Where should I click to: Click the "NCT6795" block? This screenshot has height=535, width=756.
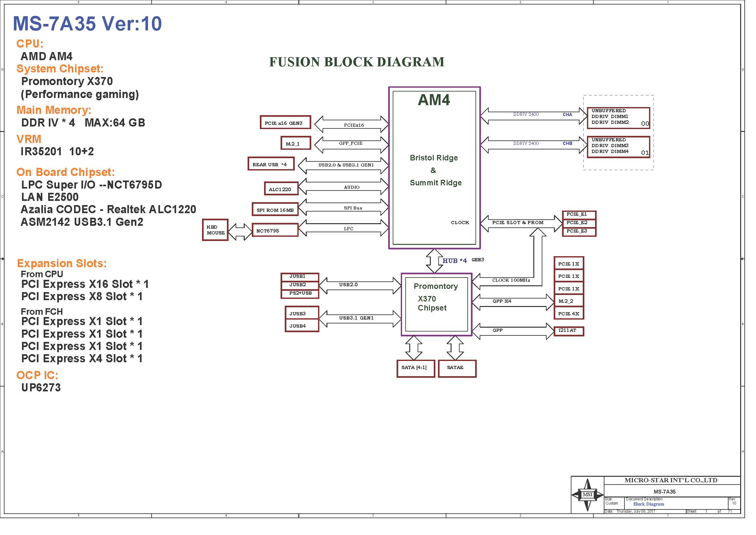pos(275,230)
